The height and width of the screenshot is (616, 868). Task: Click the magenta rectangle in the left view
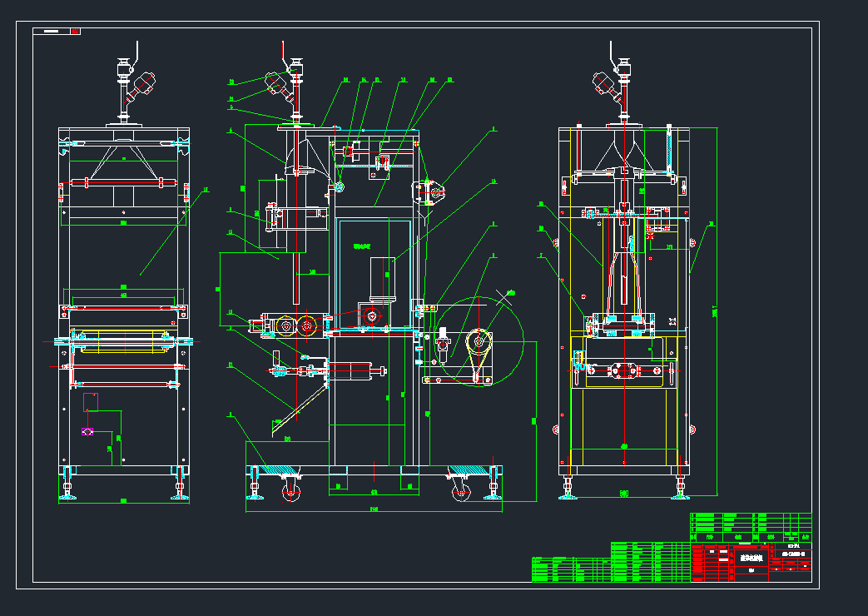click(x=90, y=402)
